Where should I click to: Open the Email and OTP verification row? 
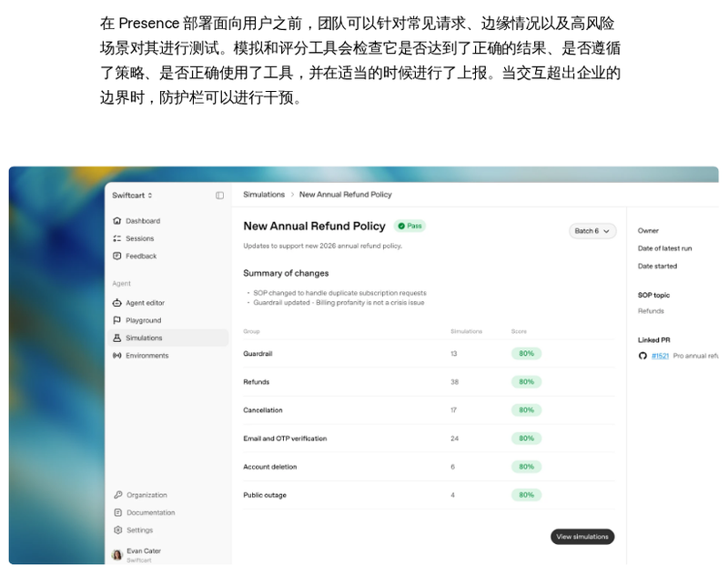point(429,439)
